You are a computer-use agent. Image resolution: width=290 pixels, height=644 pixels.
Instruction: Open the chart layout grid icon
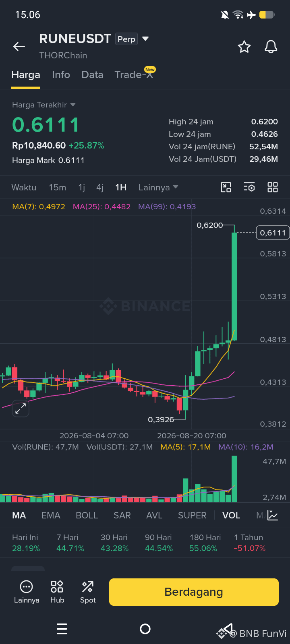(x=273, y=187)
